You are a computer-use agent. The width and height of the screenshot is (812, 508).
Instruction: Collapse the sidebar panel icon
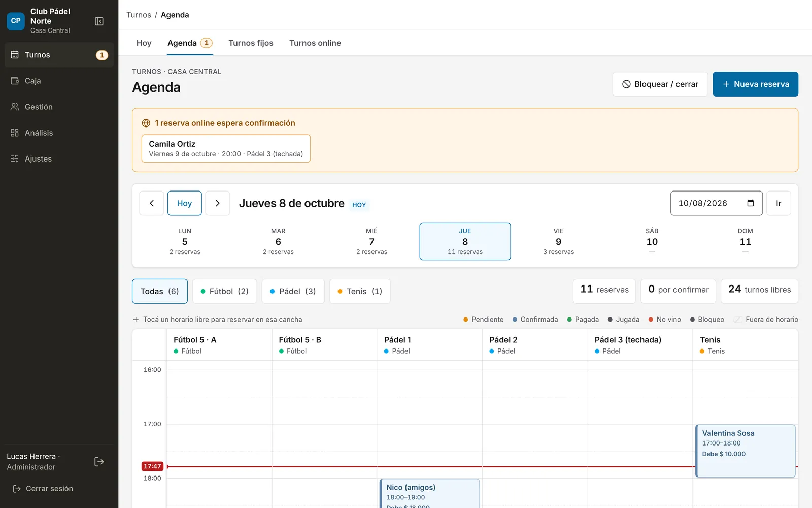pyautogui.click(x=99, y=21)
